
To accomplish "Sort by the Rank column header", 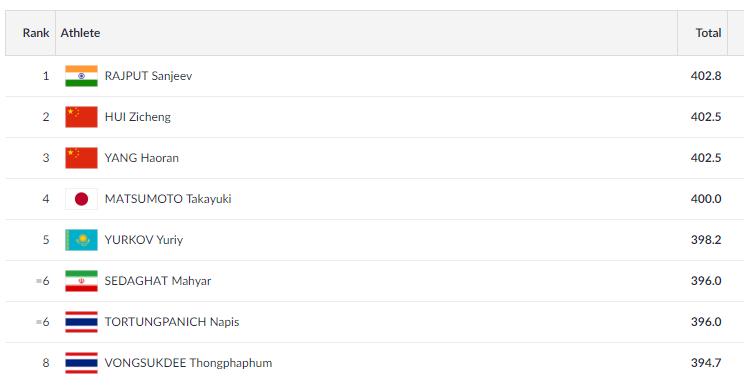I will click(x=36, y=33).
